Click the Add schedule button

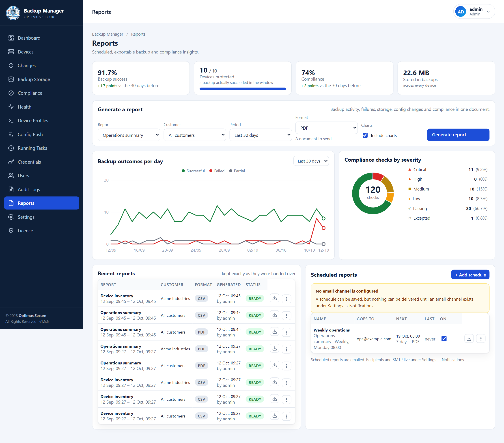(470, 275)
